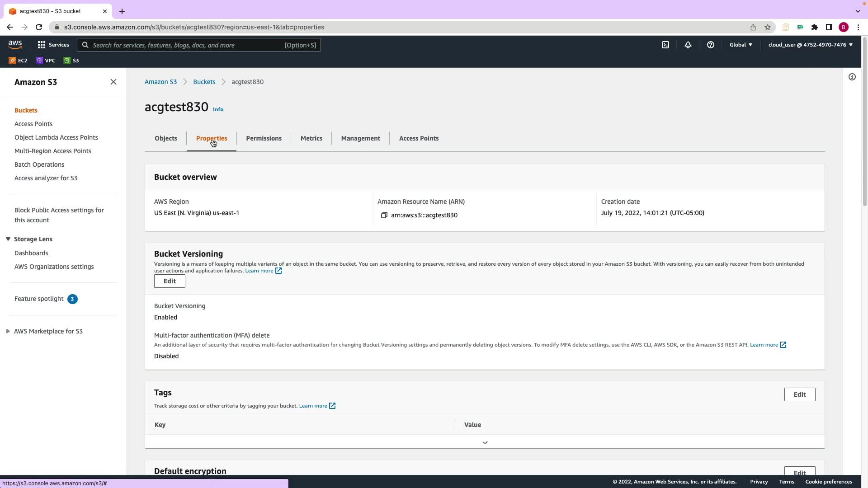The height and width of the screenshot is (488, 868).
Task: Copy the bucket ARN with copy icon
Action: pos(384,215)
